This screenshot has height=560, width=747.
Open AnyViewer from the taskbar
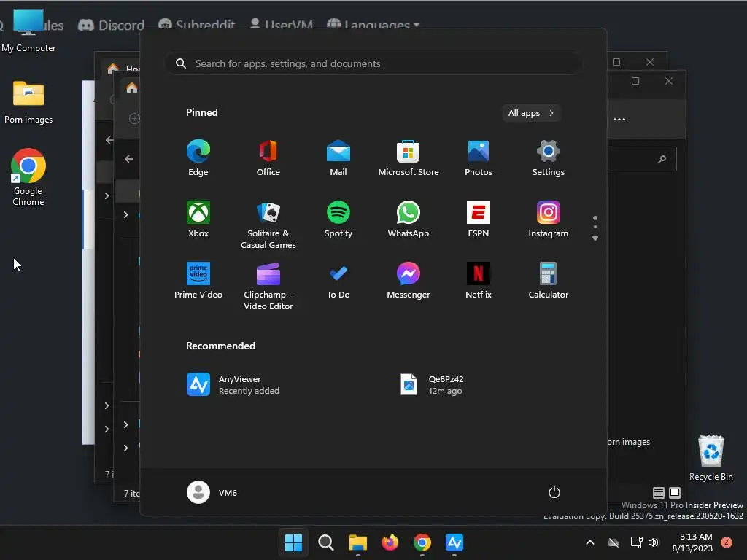coord(454,542)
